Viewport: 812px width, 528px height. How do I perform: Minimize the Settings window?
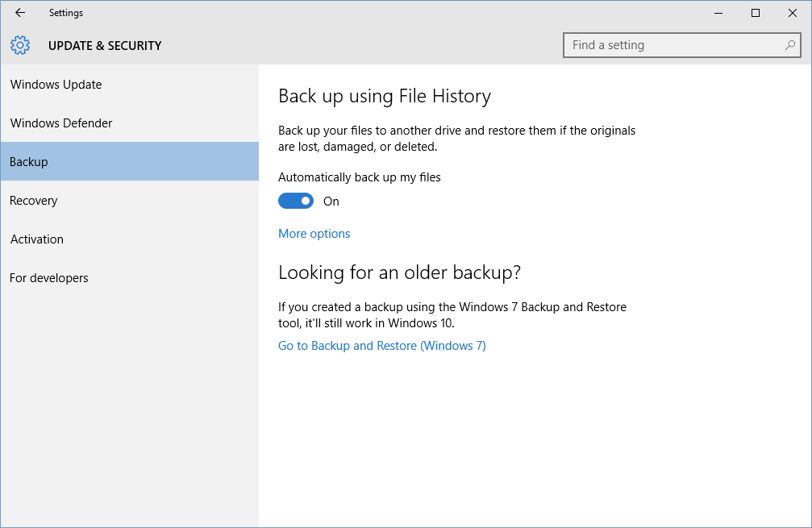[x=718, y=13]
